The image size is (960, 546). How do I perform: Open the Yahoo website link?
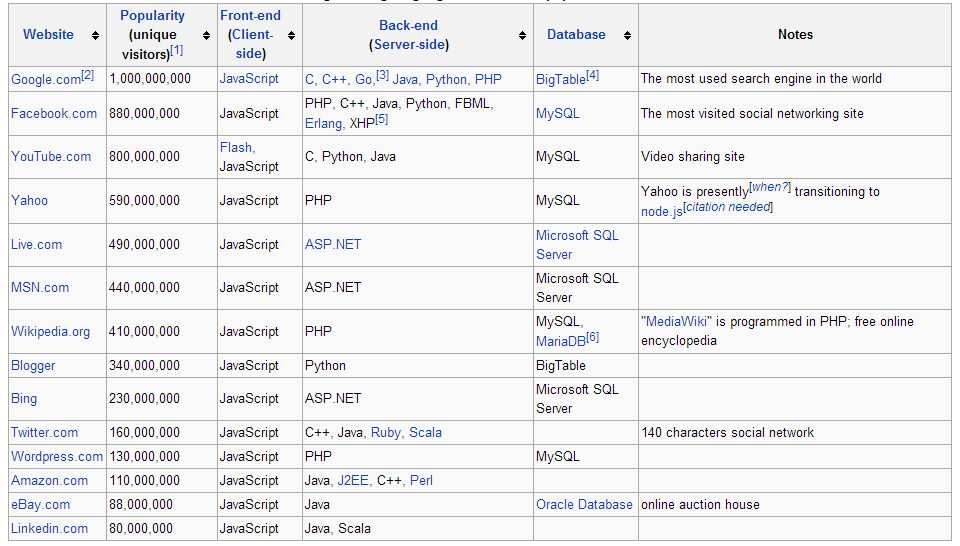click(29, 201)
